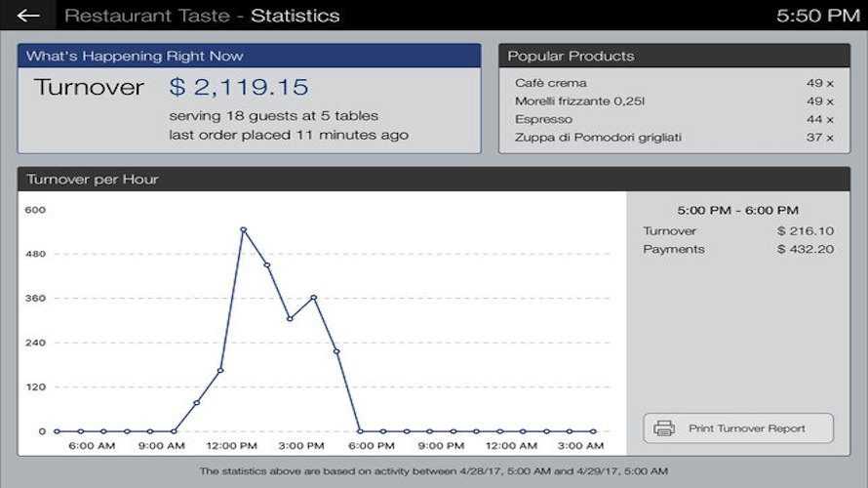Viewport: 868px width, 488px height.
Task: Click the Payments $432.20 row
Action: point(737,250)
